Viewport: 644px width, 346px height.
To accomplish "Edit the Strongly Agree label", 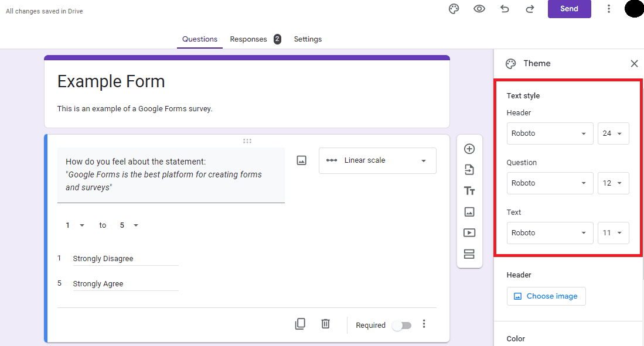I will tap(125, 283).
